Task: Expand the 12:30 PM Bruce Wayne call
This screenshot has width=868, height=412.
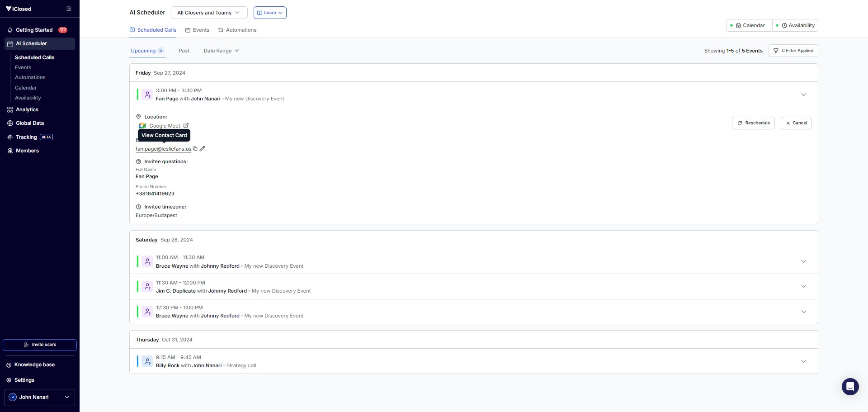Action: (x=804, y=312)
